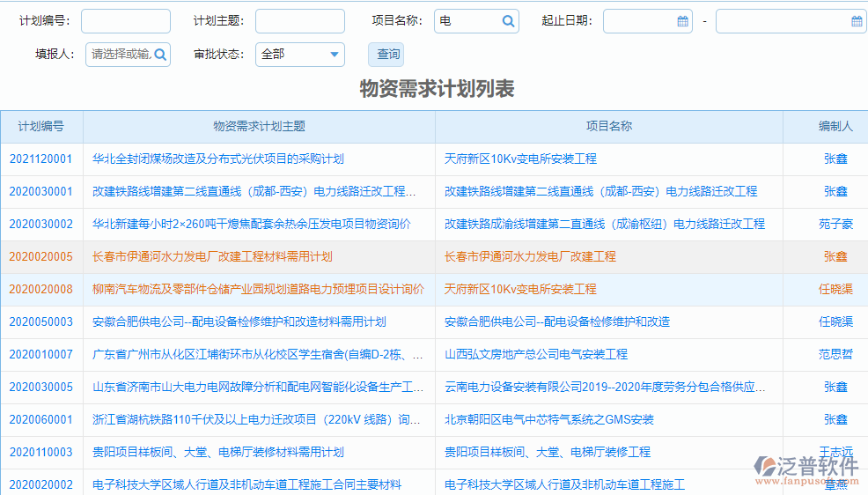Click the 填报人 select input
Viewport: 868px width, 495px height.
[x=120, y=55]
